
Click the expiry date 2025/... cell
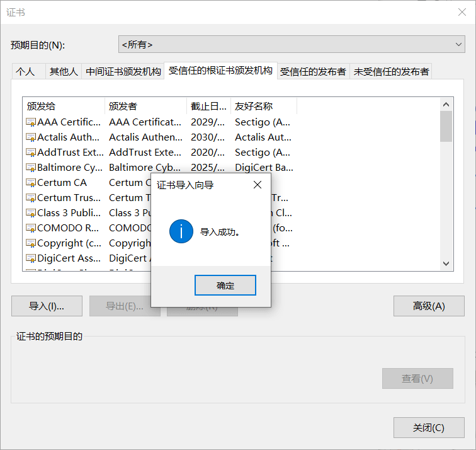tap(208, 168)
